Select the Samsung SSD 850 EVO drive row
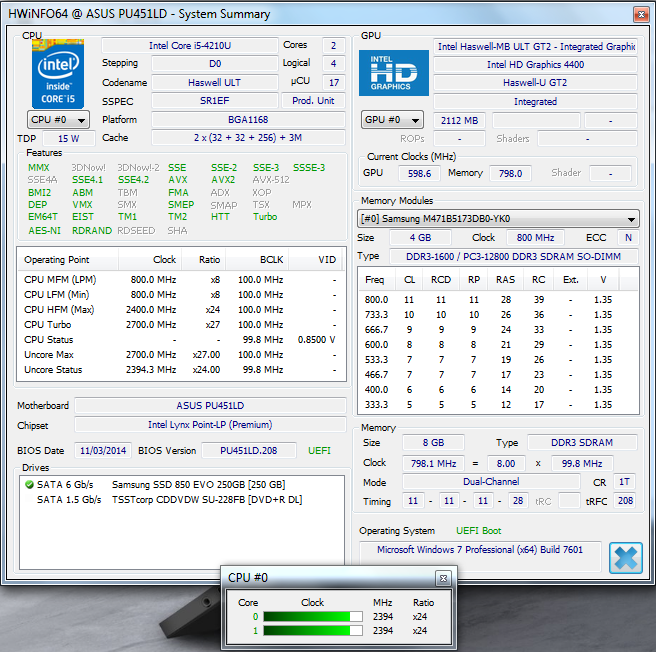Screen dimensions: 656x652 tap(182, 485)
